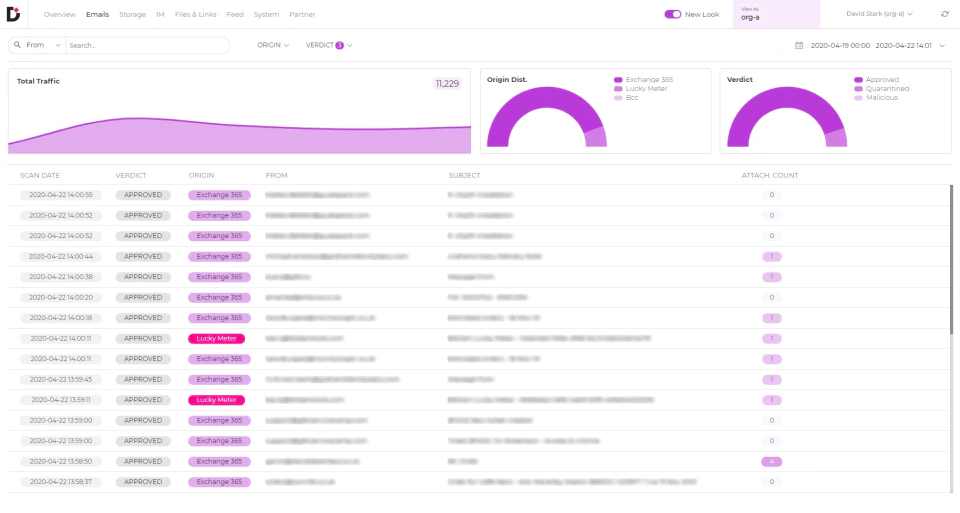This screenshot has width=960, height=513.
Task: Click attachment count badge showing 4
Action: (771, 462)
